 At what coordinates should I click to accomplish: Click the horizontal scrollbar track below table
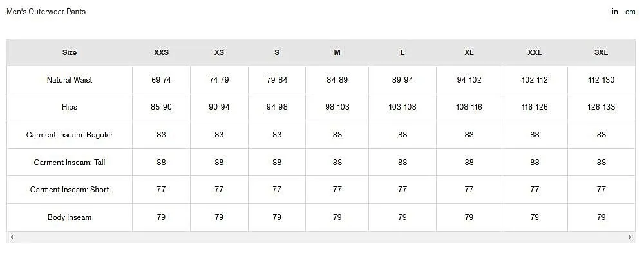point(321,237)
